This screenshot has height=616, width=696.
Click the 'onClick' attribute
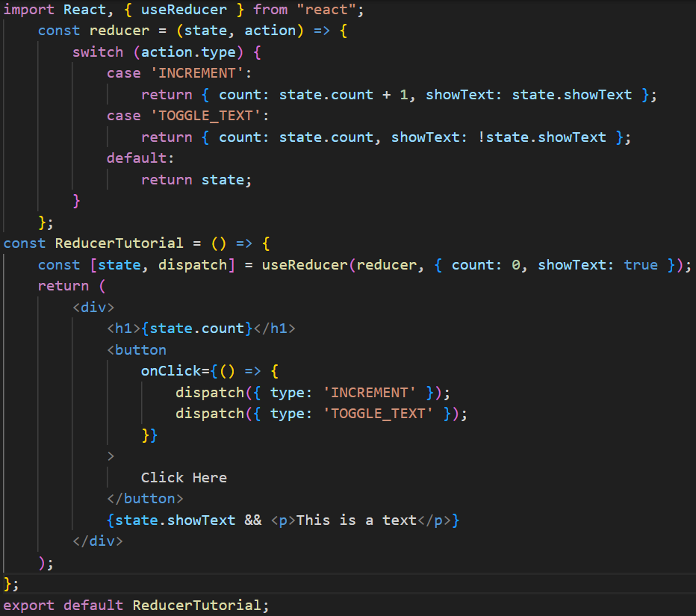point(171,371)
